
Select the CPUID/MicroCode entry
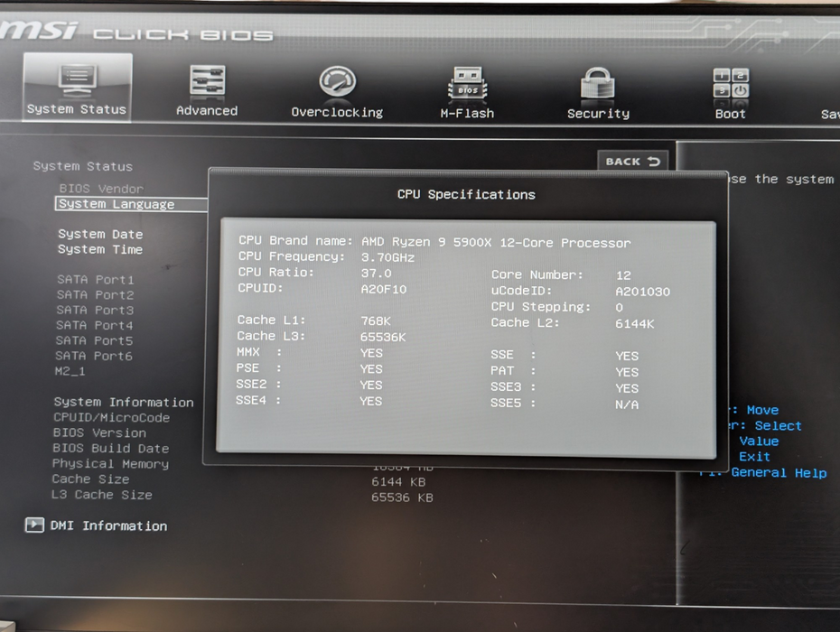pyautogui.click(x=111, y=418)
